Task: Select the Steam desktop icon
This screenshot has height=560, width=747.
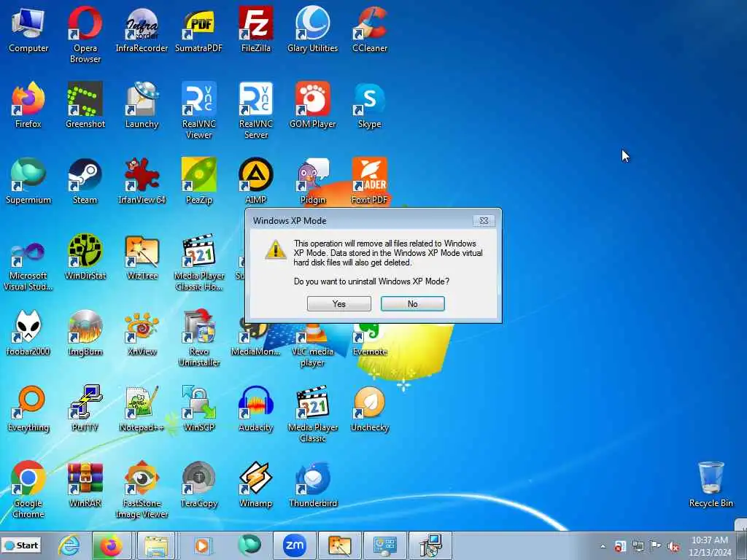Action: point(85,181)
